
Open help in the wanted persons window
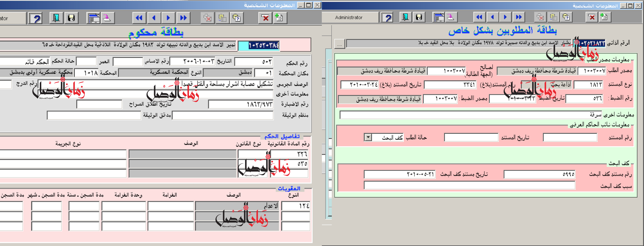click(x=387, y=17)
